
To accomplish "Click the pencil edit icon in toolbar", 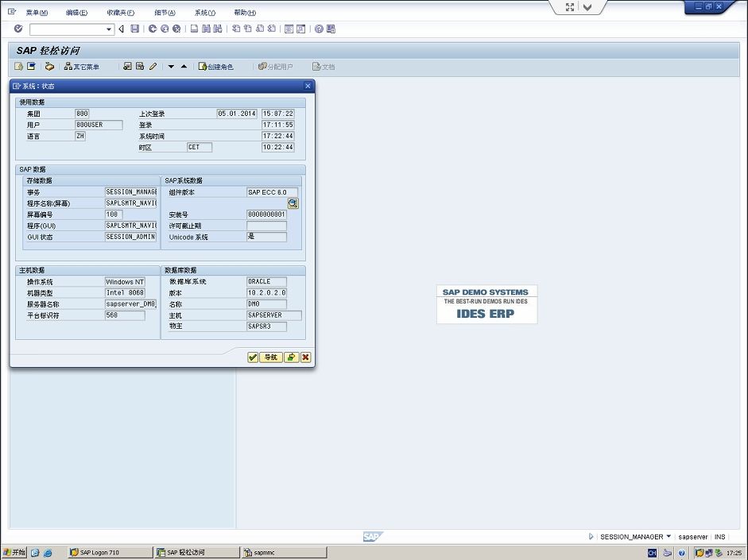I will click(153, 67).
